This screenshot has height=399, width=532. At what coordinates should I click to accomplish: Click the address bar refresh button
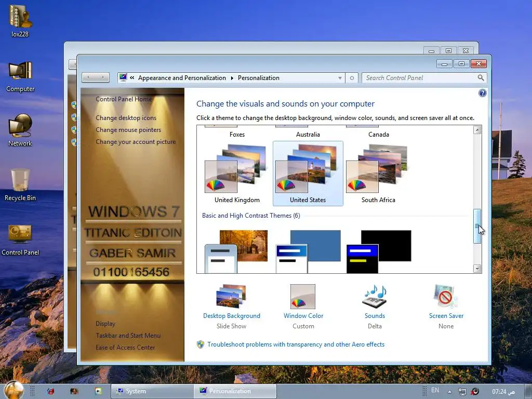(x=352, y=78)
